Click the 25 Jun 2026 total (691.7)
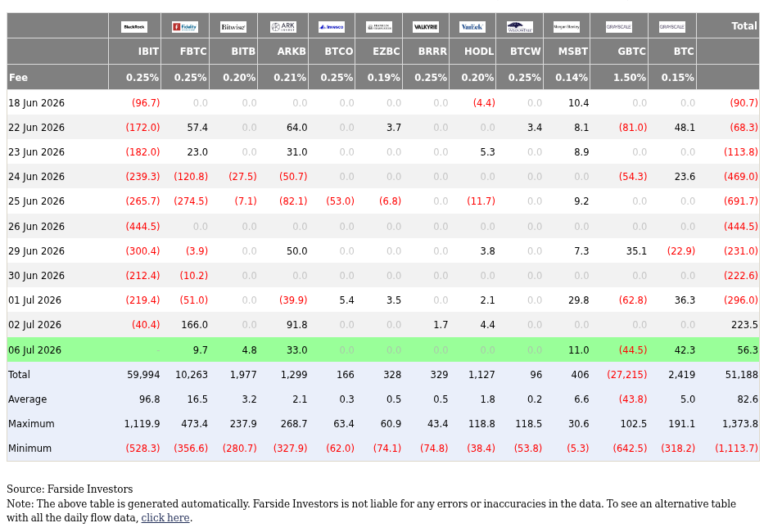Viewport: 773px width, 532px height. (x=740, y=201)
